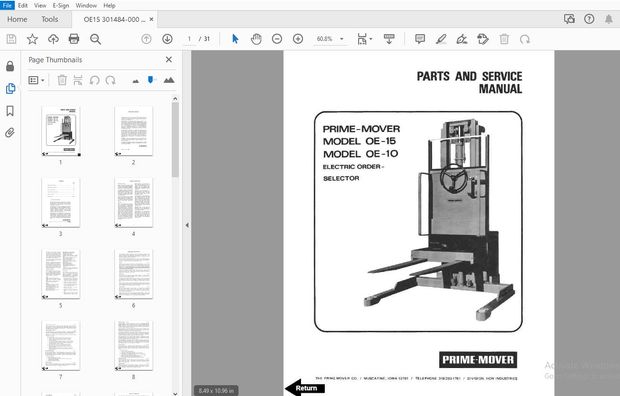Viewport: 620px width, 396px height.
Task: Click the Return arrow button on page
Action: [304, 388]
